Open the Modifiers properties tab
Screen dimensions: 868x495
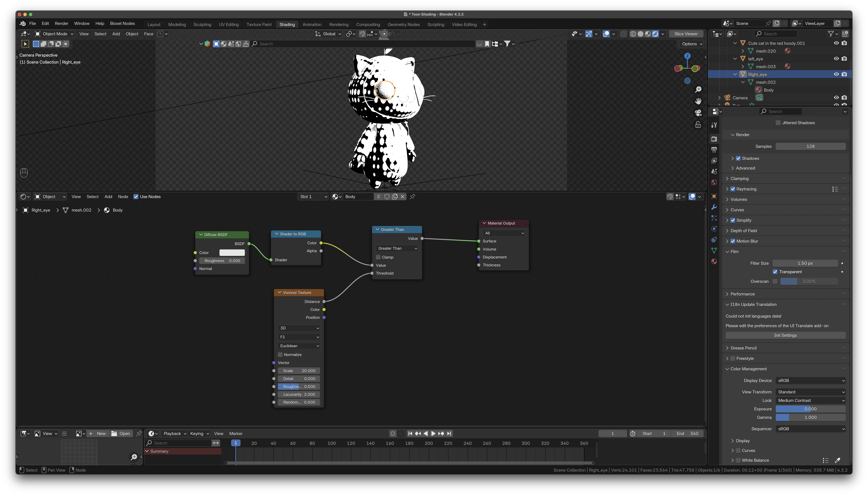point(714,207)
